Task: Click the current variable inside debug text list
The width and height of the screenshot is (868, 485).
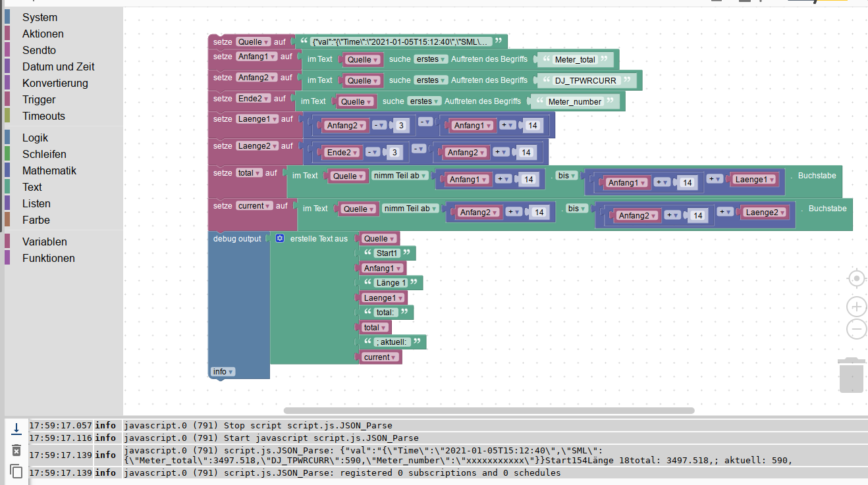Action: (x=381, y=357)
